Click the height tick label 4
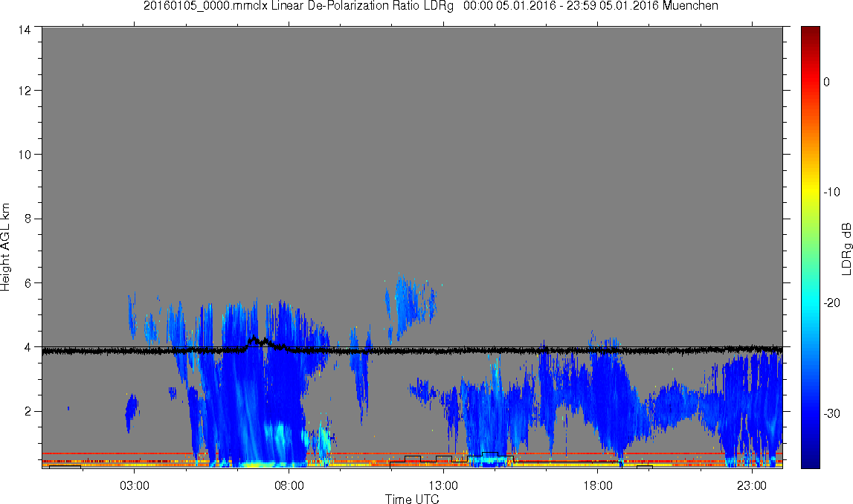The height and width of the screenshot is (504, 853). pos(28,347)
